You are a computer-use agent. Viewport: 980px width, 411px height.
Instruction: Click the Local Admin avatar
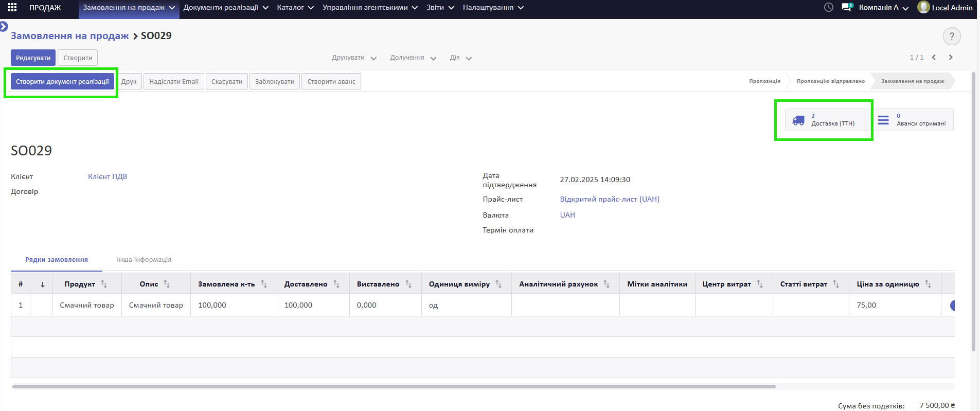point(923,7)
